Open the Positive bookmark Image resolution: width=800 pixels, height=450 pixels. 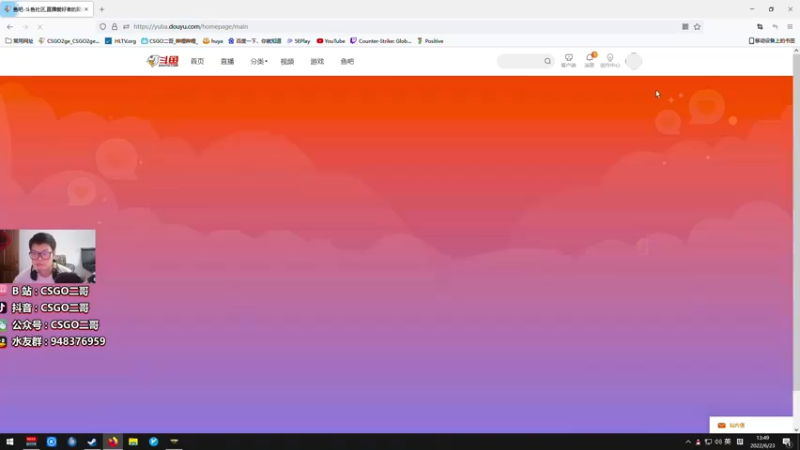pos(430,41)
